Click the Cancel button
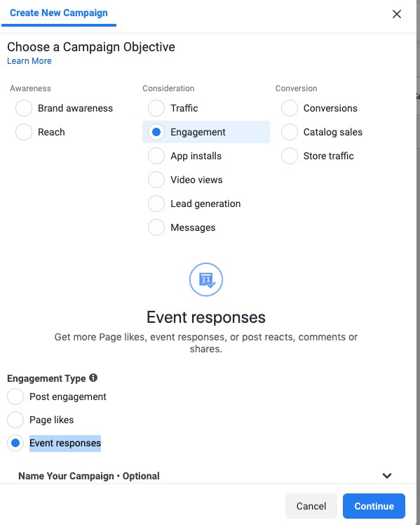Screen dimensions: 420x525 tap(311, 506)
